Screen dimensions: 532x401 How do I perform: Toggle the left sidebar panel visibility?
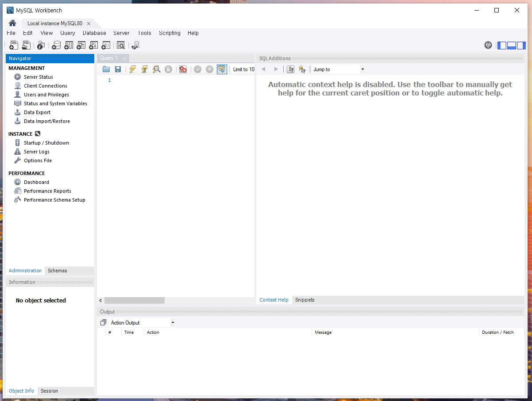click(x=502, y=45)
